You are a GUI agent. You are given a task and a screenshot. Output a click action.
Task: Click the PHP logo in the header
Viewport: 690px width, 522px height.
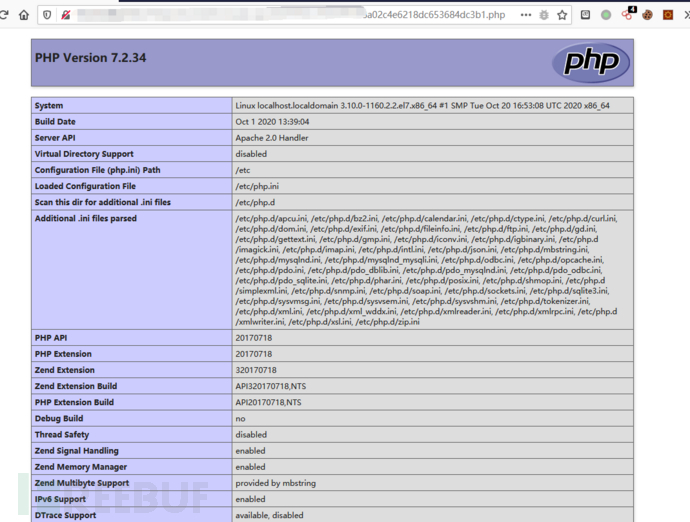(x=591, y=62)
